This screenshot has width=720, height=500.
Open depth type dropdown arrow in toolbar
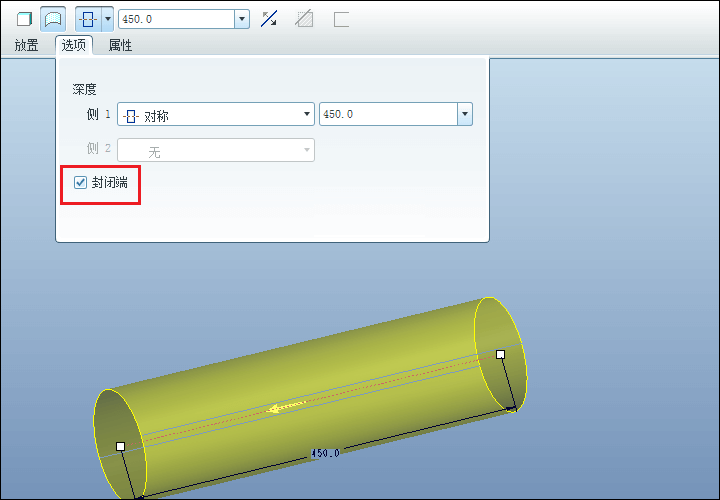pyautogui.click(x=107, y=19)
